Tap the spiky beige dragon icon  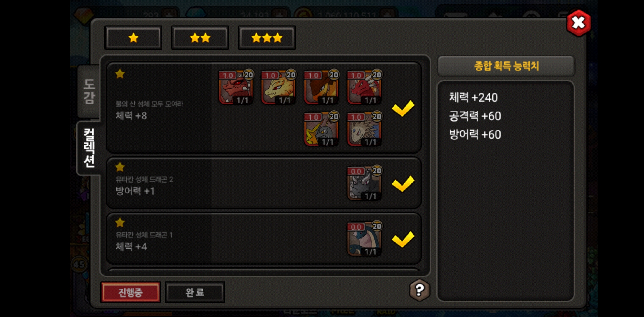(364, 129)
